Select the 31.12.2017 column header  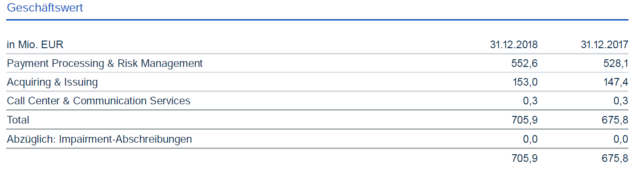604,45
